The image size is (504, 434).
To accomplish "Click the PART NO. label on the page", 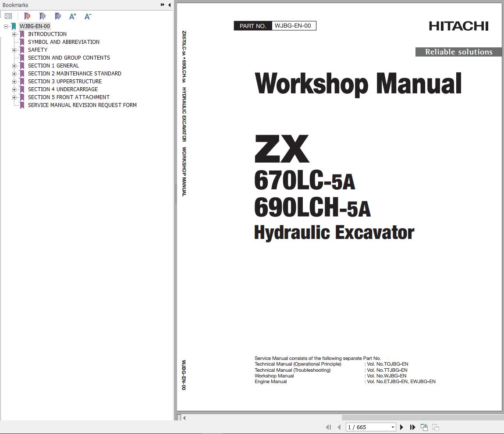I will click(x=253, y=26).
